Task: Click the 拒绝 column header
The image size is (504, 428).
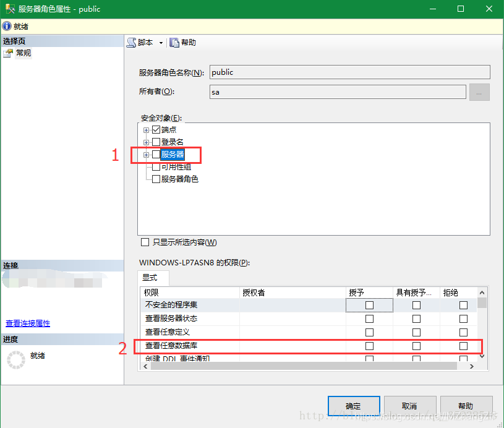Action: (458, 293)
